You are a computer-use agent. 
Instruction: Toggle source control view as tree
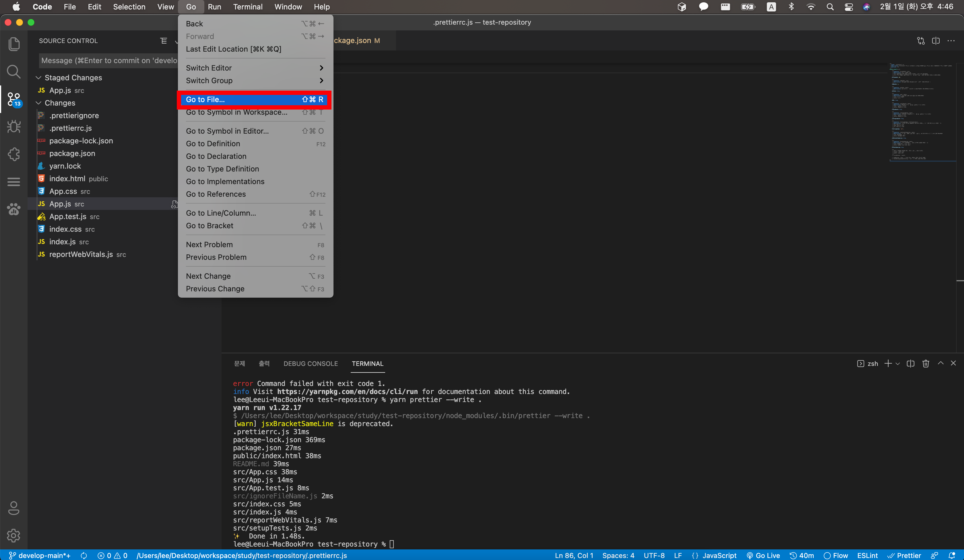164,40
